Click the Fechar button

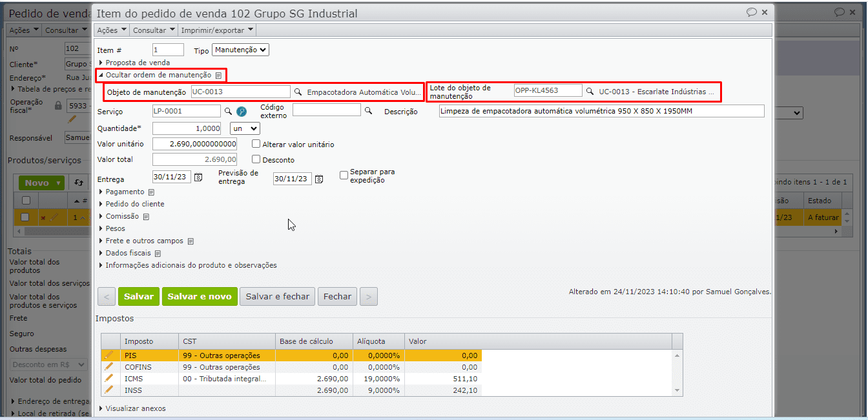337,297
